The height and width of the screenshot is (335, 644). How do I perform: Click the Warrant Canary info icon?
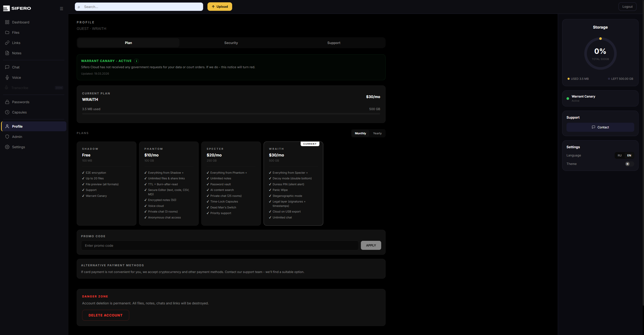137,61
